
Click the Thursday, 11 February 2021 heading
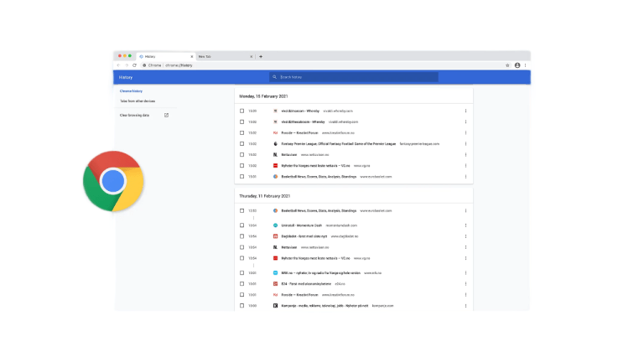(x=264, y=196)
